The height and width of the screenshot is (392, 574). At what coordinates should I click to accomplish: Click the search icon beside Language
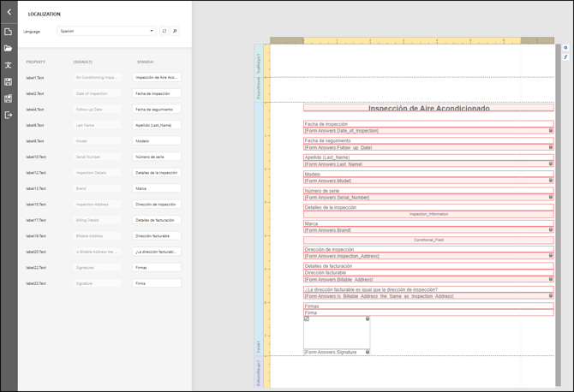175,31
